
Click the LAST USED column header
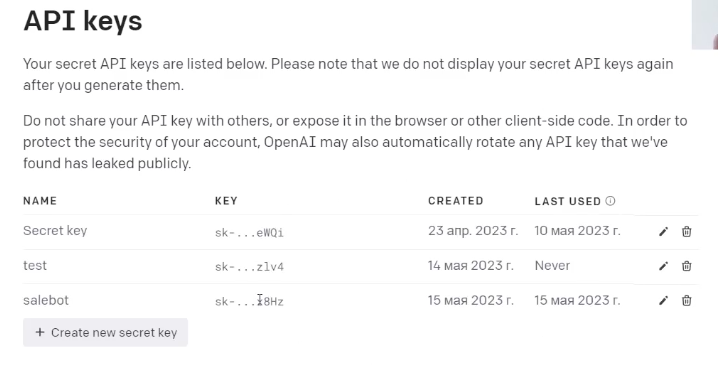pos(567,201)
